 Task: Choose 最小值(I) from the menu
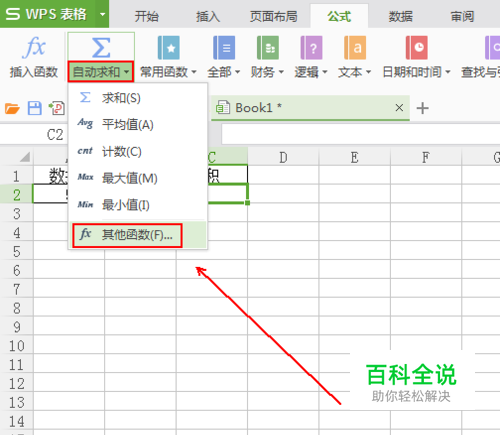click(x=138, y=205)
